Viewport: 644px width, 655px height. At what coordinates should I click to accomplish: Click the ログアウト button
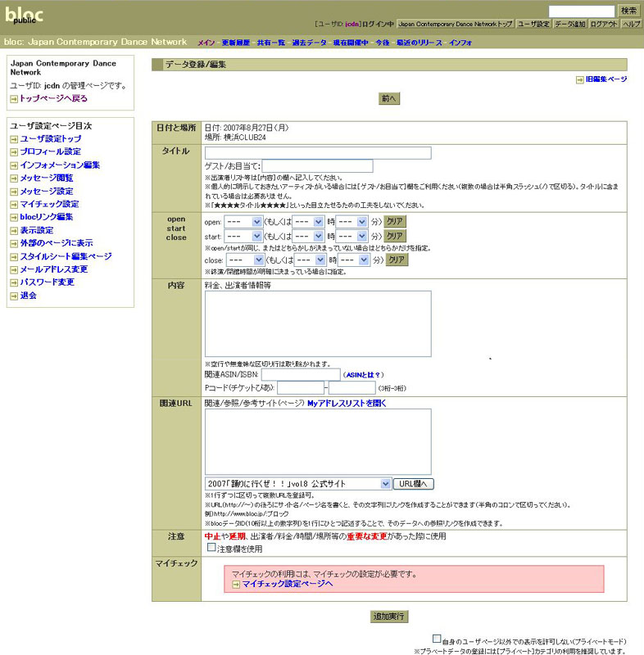[604, 25]
